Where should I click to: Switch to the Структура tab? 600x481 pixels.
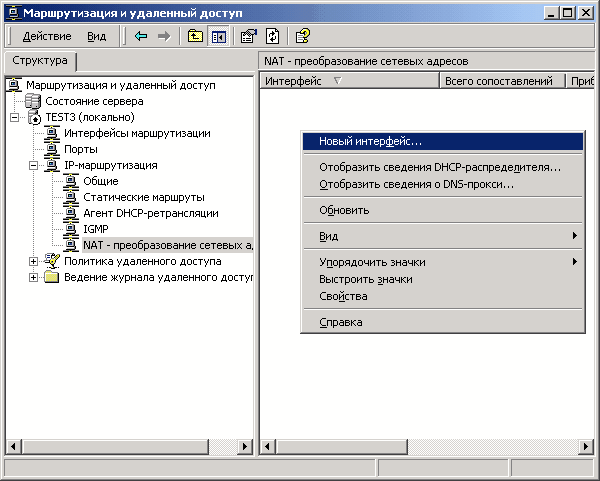33,62
